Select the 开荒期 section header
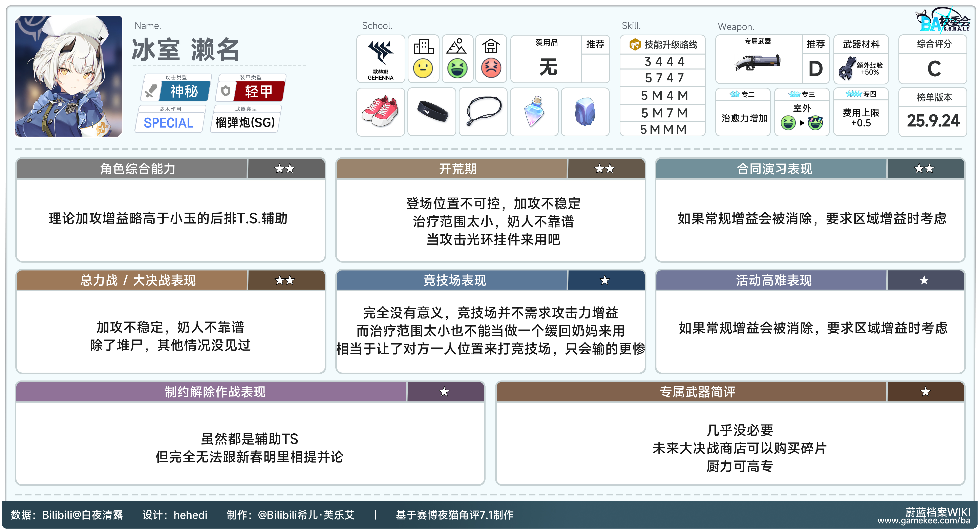The width and height of the screenshot is (980, 531). click(x=457, y=169)
